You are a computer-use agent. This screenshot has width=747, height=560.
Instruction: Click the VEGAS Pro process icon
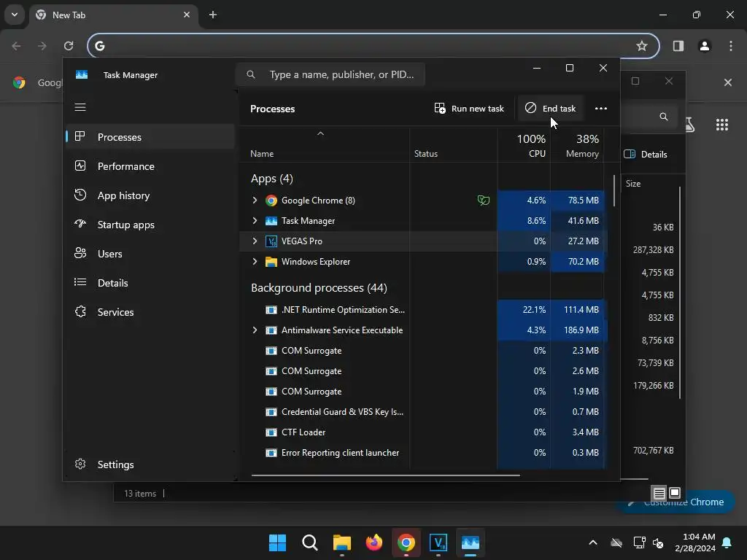[271, 241]
